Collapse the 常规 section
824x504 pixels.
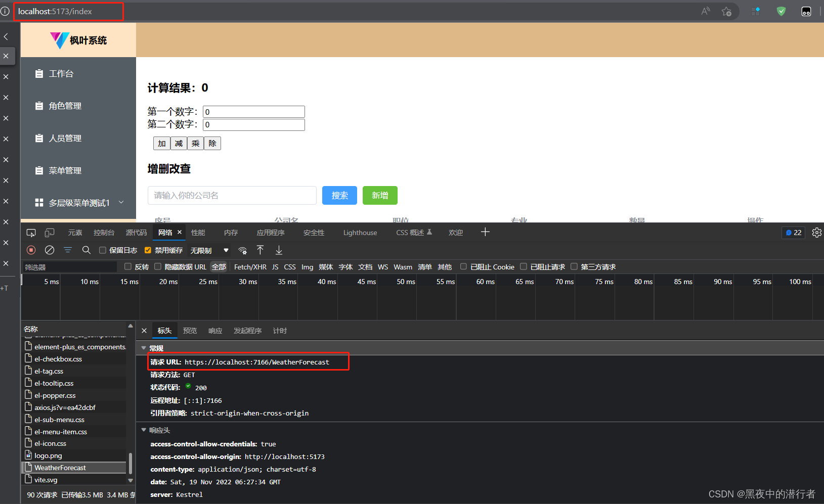tap(144, 348)
